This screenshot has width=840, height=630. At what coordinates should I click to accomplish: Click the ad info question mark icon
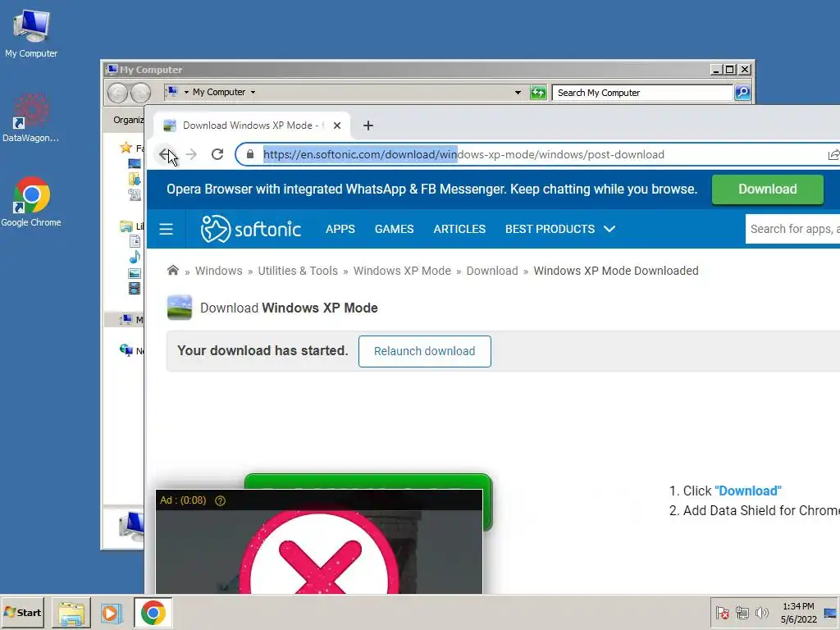pyautogui.click(x=220, y=501)
